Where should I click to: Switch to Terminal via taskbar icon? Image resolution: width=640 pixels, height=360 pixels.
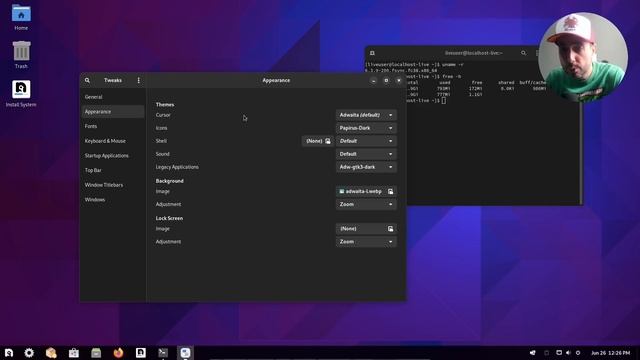(x=163, y=353)
